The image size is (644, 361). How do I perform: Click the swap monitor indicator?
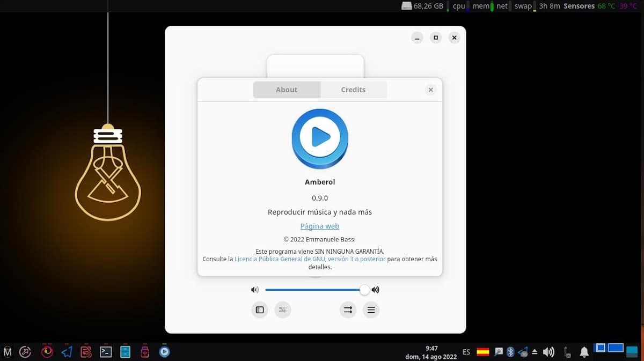[525, 6]
